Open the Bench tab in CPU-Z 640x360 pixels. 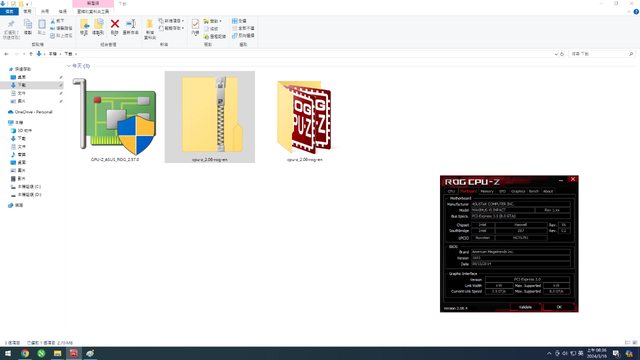click(534, 191)
